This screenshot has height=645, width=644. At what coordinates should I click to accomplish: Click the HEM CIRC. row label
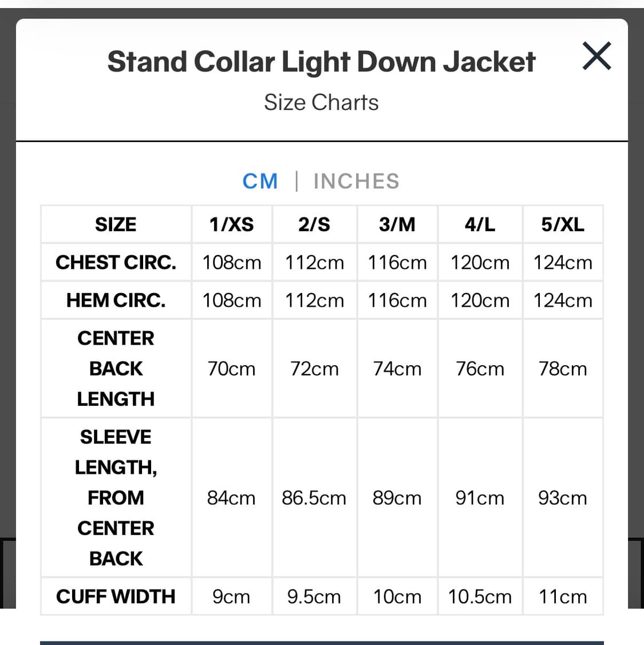(x=116, y=300)
